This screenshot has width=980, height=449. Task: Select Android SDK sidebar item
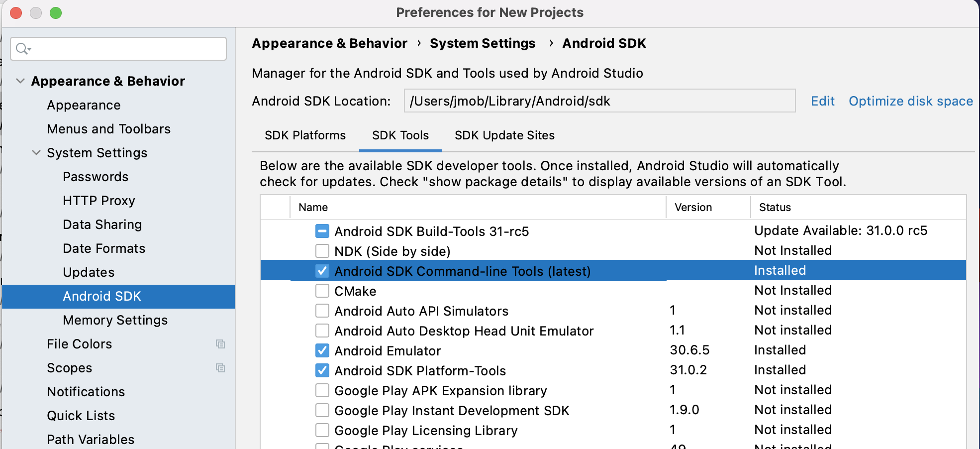point(118,296)
